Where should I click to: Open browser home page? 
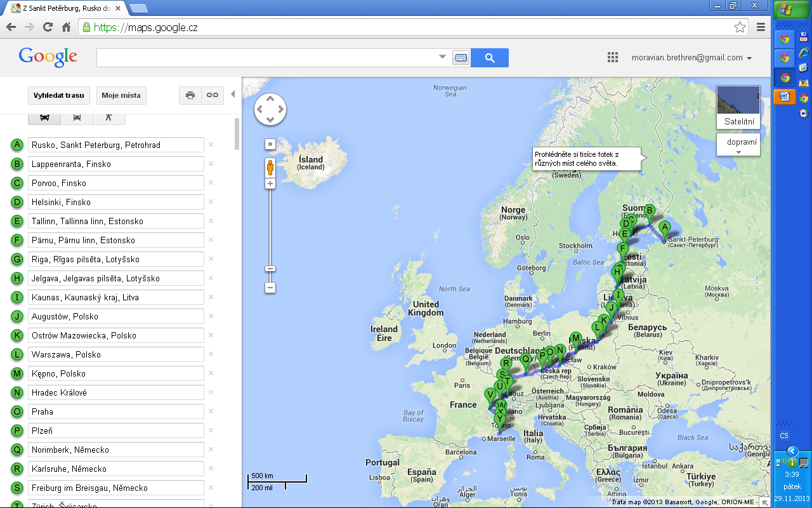[66, 27]
